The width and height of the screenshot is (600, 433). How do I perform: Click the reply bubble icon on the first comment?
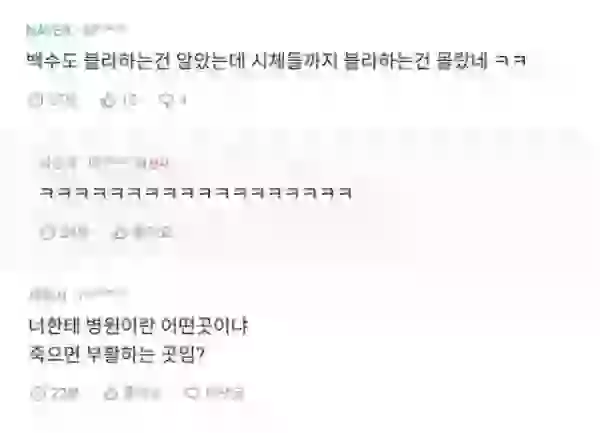(x=166, y=100)
